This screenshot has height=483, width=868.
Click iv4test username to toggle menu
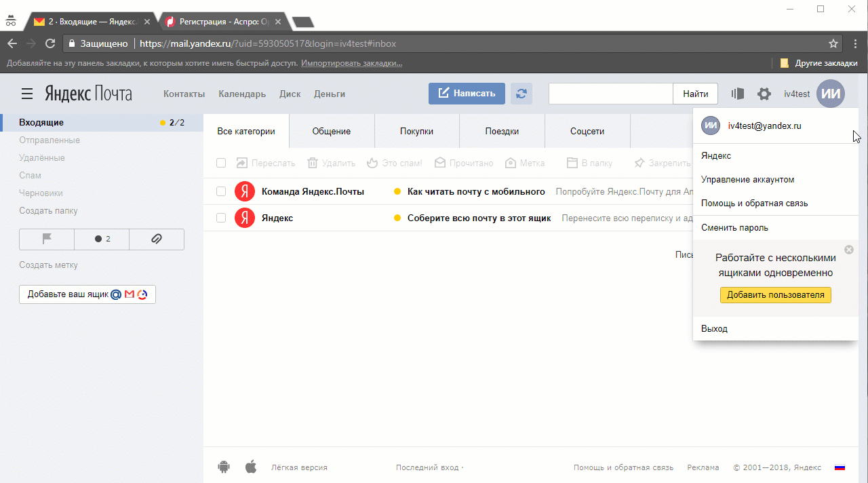797,94
